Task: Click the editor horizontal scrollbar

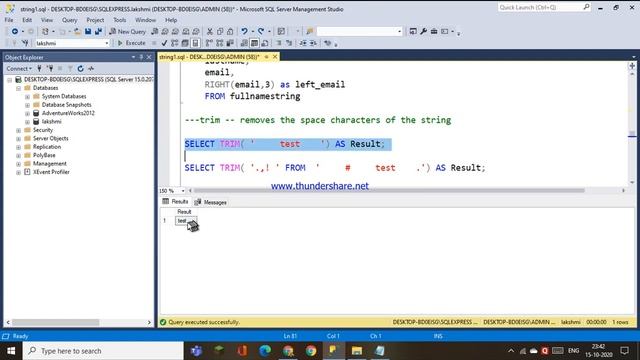Action: 389,191
